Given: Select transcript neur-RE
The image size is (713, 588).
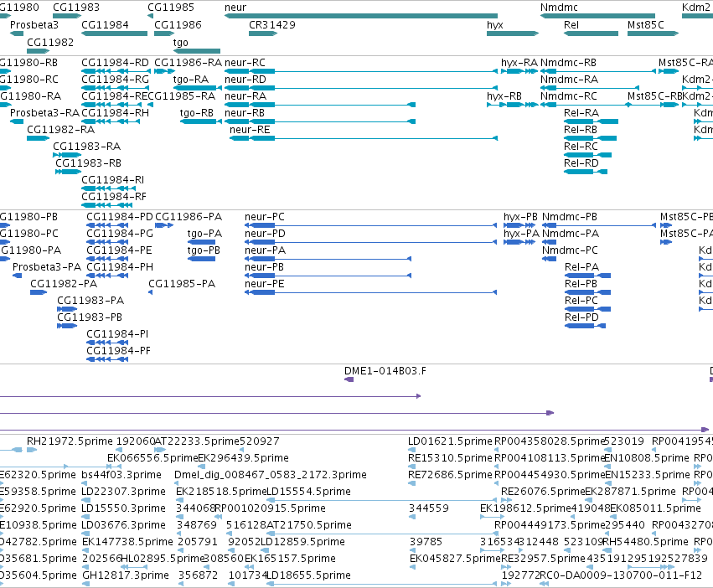Looking at the screenshot, I should point(250,130).
